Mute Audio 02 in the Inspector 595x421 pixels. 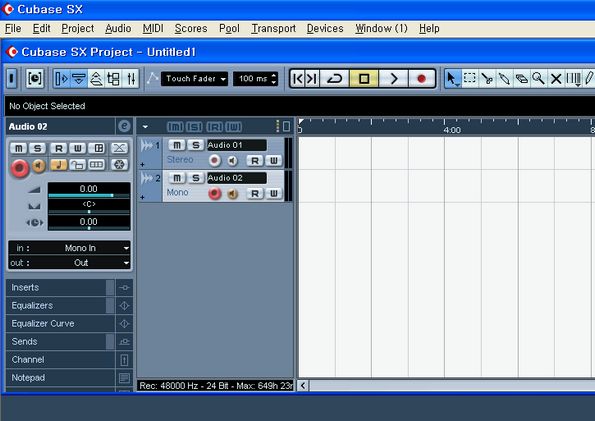click(19, 148)
